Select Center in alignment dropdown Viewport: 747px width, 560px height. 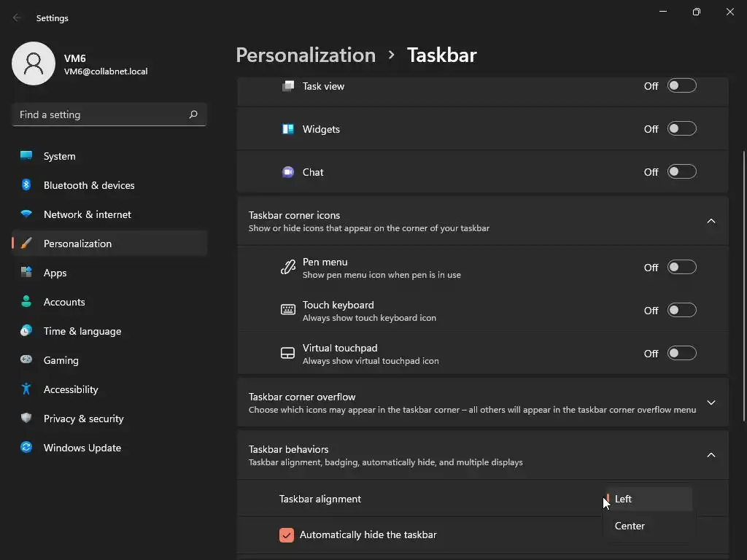coord(630,526)
